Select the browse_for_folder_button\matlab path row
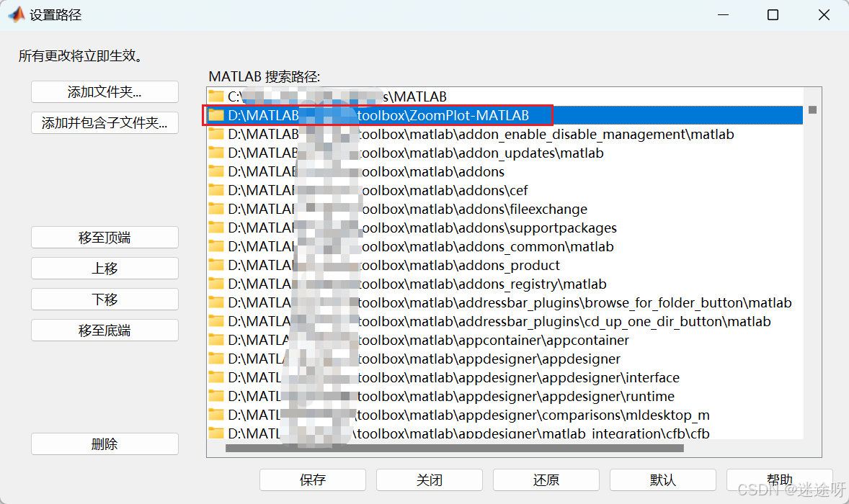This screenshot has width=849, height=504. [504, 302]
